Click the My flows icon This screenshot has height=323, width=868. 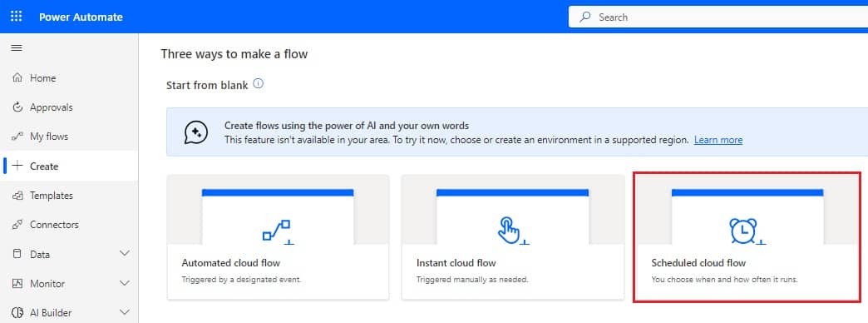(x=17, y=137)
